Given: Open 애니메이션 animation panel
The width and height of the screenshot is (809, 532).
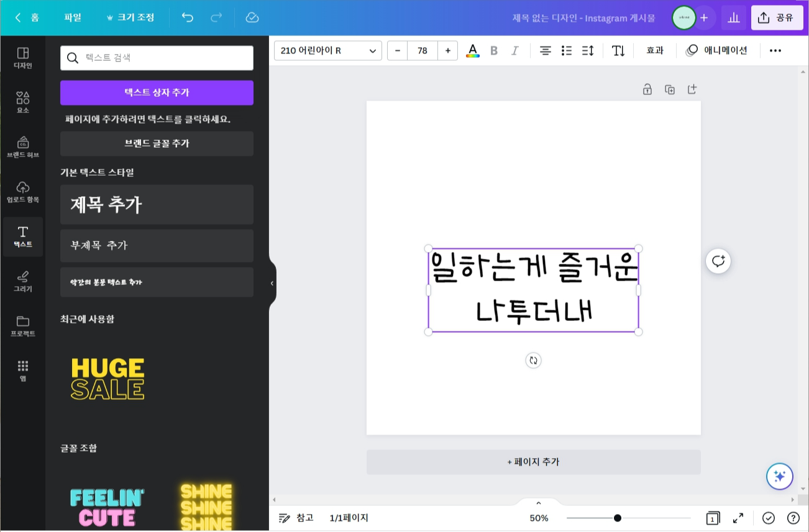Looking at the screenshot, I should pyautogui.click(x=717, y=50).
